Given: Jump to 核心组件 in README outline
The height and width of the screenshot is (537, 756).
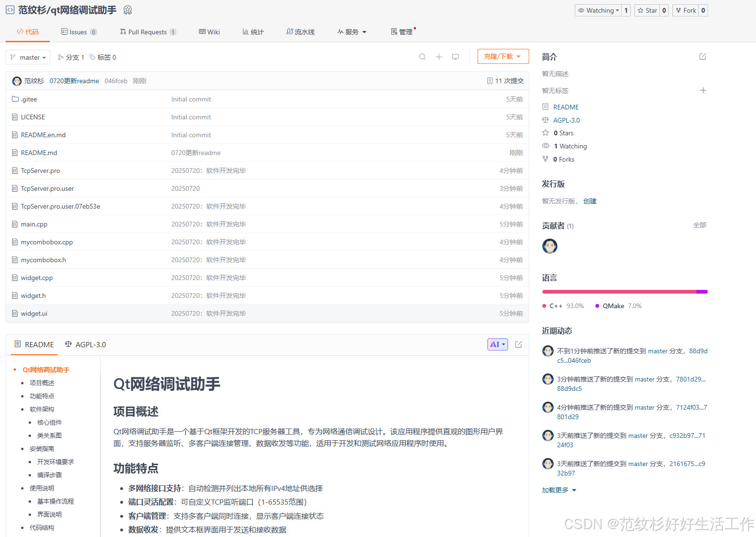Looking at the screenshot, I should tap(49, 422).
